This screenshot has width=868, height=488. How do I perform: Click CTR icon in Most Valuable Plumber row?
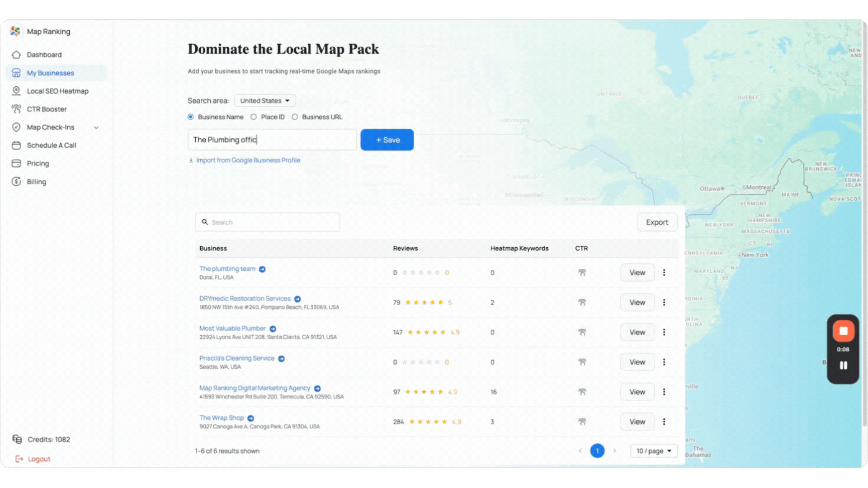click(x=582, y=332)
